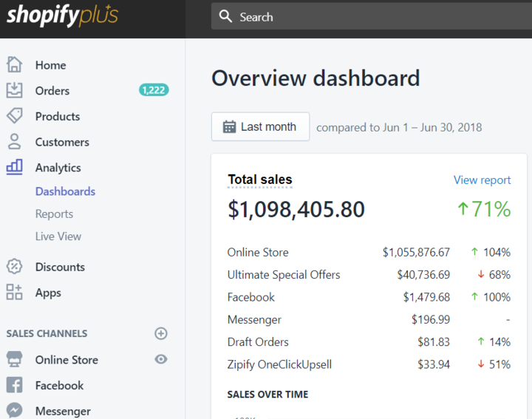This screenshot has width=532, height=419.
Task: Open the Products section
Action: click(x=58, y=116)
